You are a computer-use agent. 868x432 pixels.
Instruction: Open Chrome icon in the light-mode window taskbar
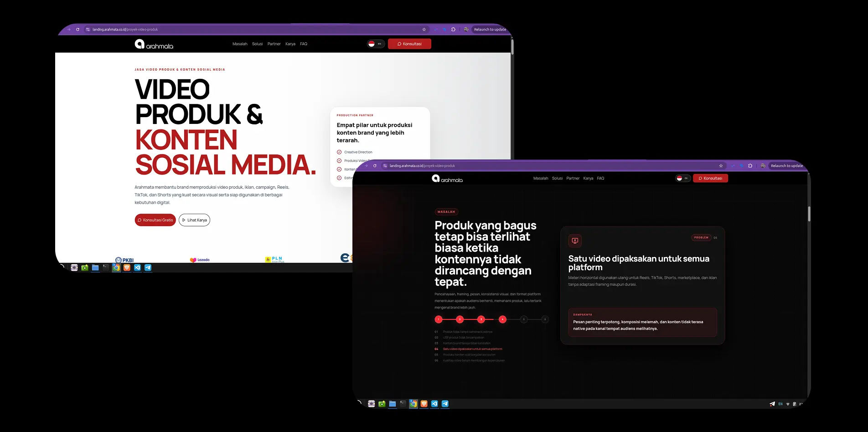(x=116, y=267)
